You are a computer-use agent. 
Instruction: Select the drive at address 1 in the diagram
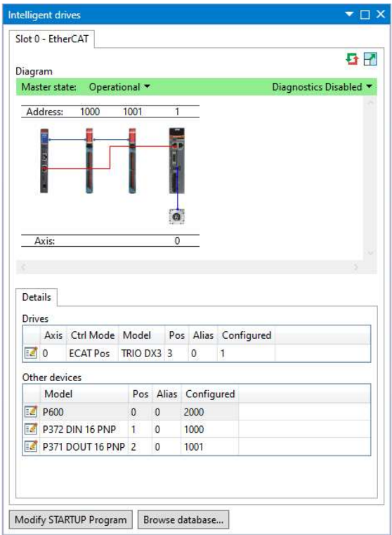177,160
